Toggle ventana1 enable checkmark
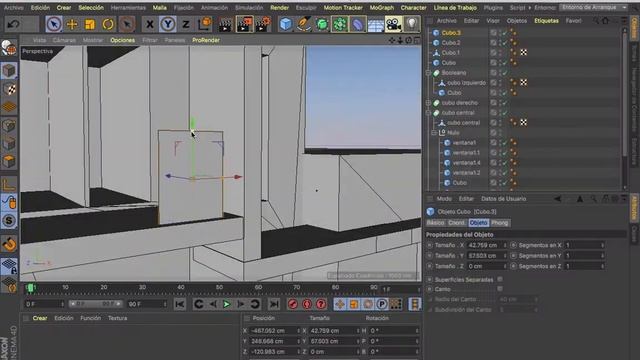 (x=505, y=143)
